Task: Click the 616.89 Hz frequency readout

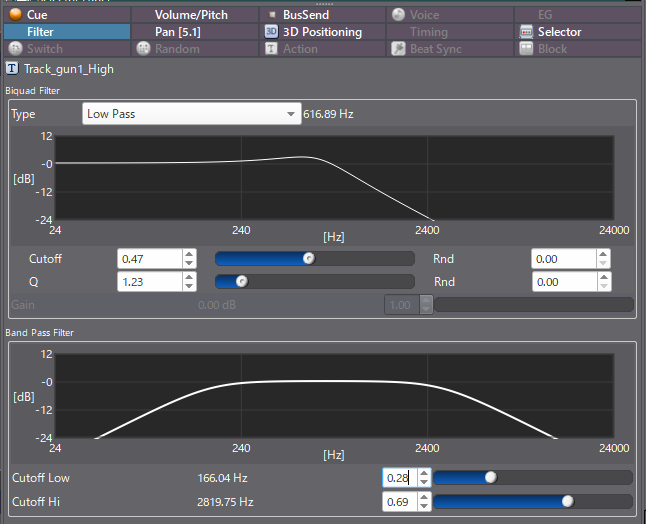Action: (328, 114)
